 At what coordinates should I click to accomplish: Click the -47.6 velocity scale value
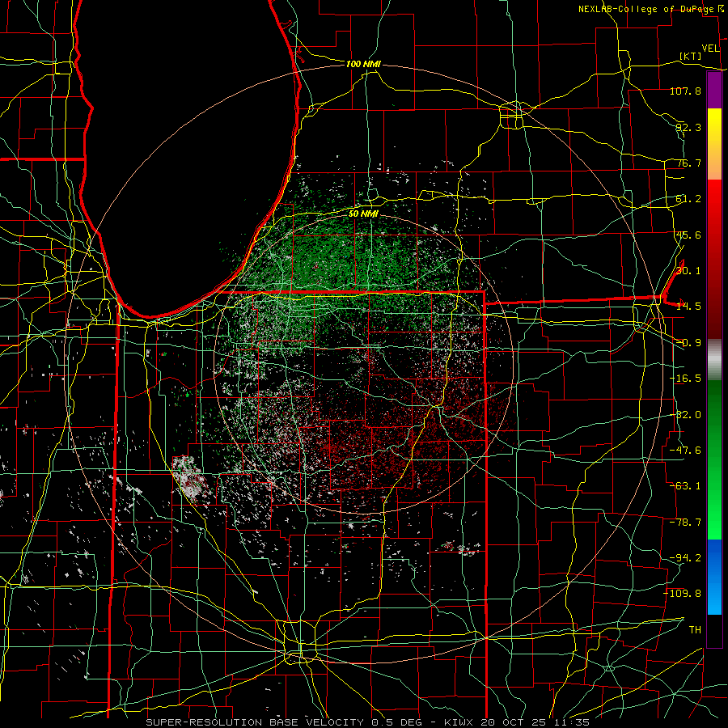(x=685, y=451)
